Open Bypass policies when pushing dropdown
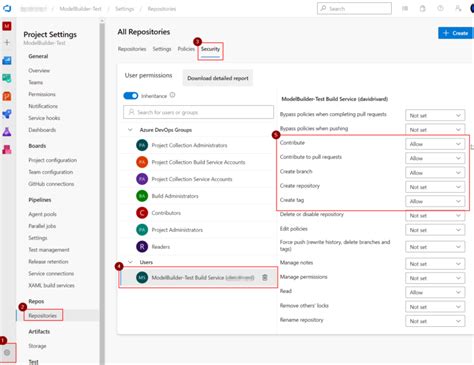474x365 pixels. tap(435, 130)
